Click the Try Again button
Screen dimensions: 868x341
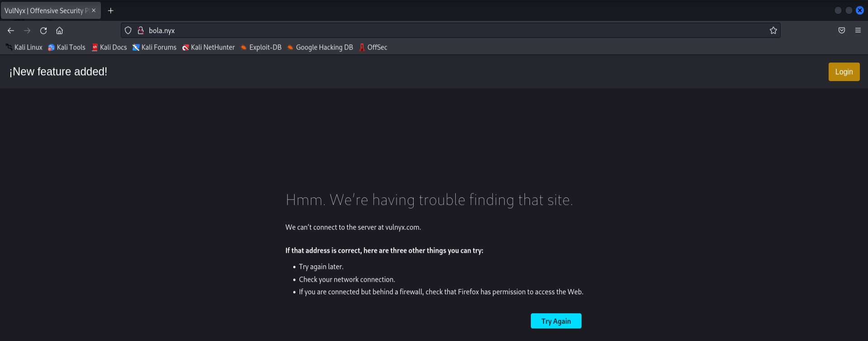pos(556,321)
